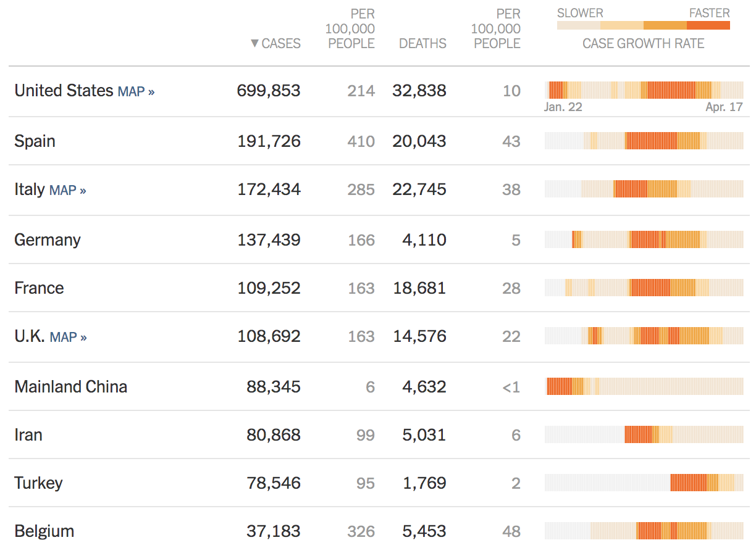Open the U.K. MAP link
Viewport: 756px width, 548px height.
tap(68, 337)
